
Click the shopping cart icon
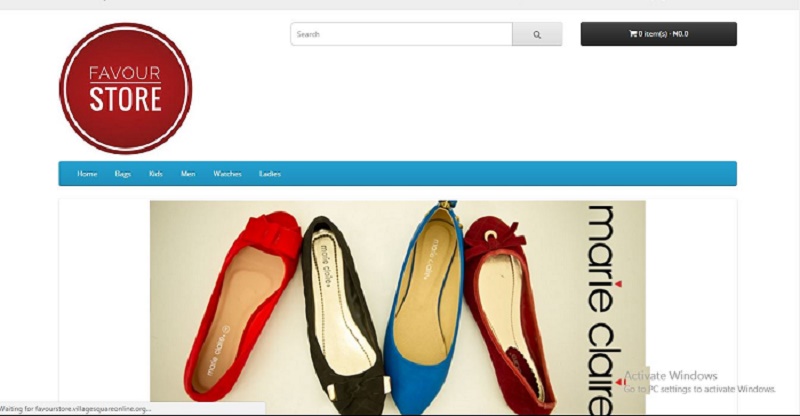(633, 34)
